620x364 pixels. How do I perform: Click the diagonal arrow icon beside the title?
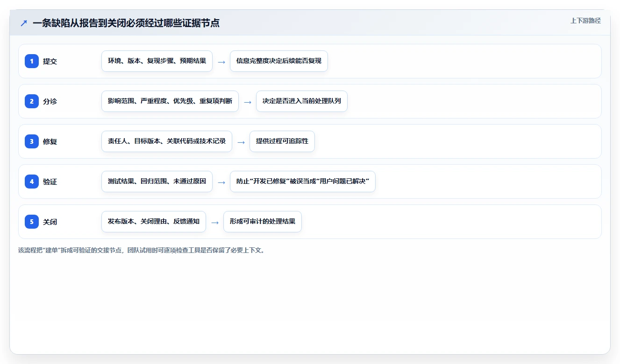pos(24,23)
